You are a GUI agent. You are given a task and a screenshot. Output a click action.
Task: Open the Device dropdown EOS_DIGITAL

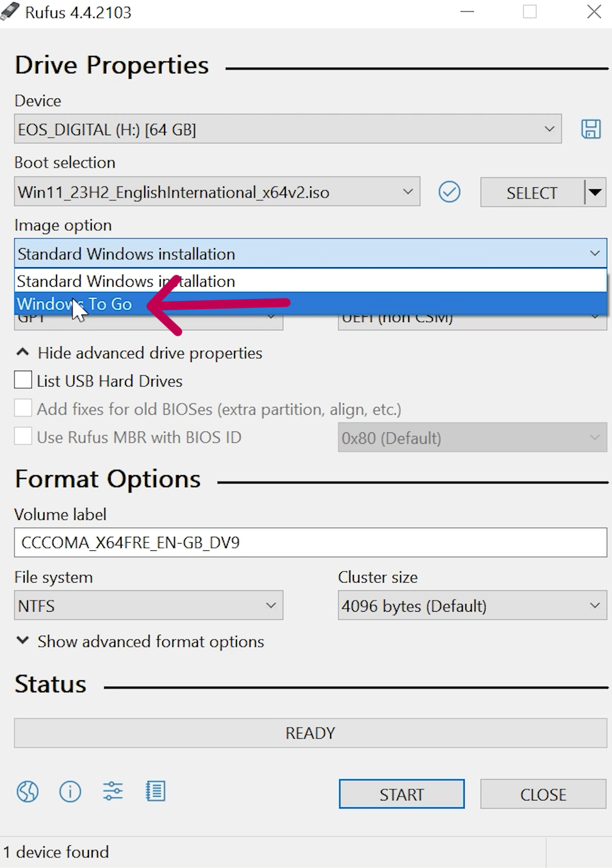(x=288, y=129)
